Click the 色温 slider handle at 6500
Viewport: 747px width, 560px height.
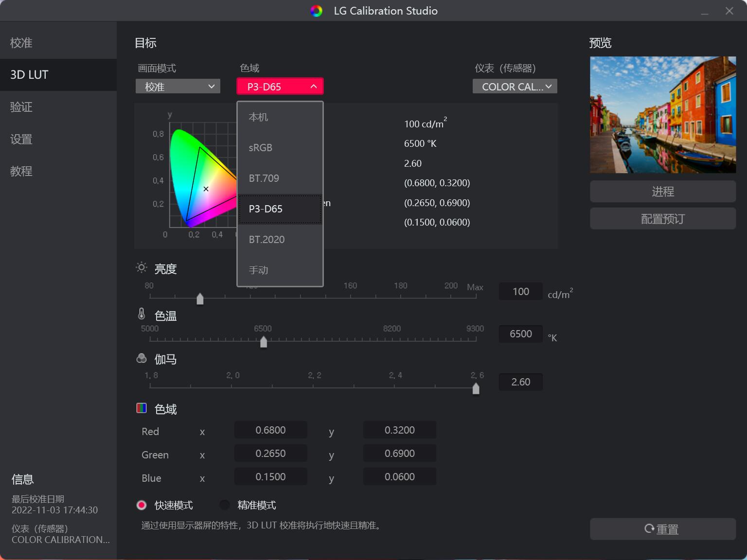[263, 342]
